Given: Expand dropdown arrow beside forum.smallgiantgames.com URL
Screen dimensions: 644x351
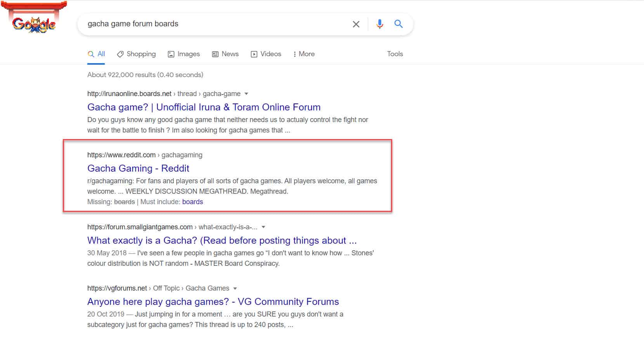Looking at the screenshot, I should 263,227.
